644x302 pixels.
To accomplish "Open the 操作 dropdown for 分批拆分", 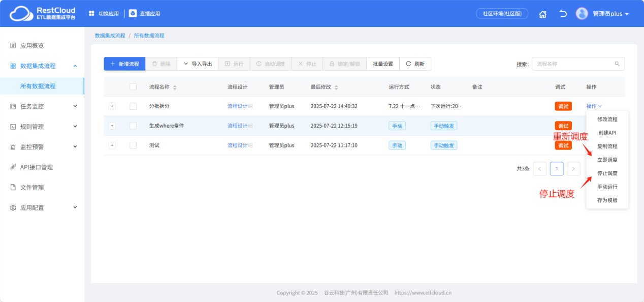I will click(x=592, y=106).
